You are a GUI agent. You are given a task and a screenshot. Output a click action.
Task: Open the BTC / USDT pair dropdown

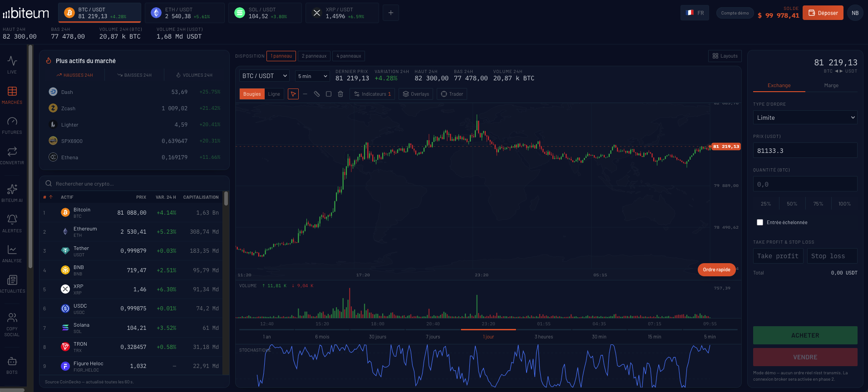[264, 76]
